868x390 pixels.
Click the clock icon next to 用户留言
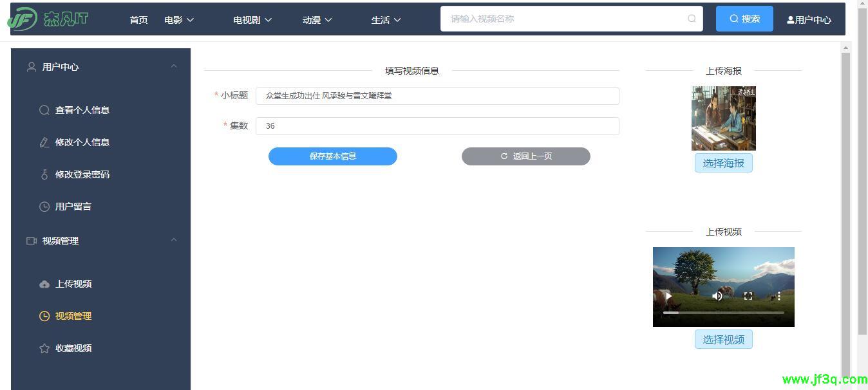(44, 206)
